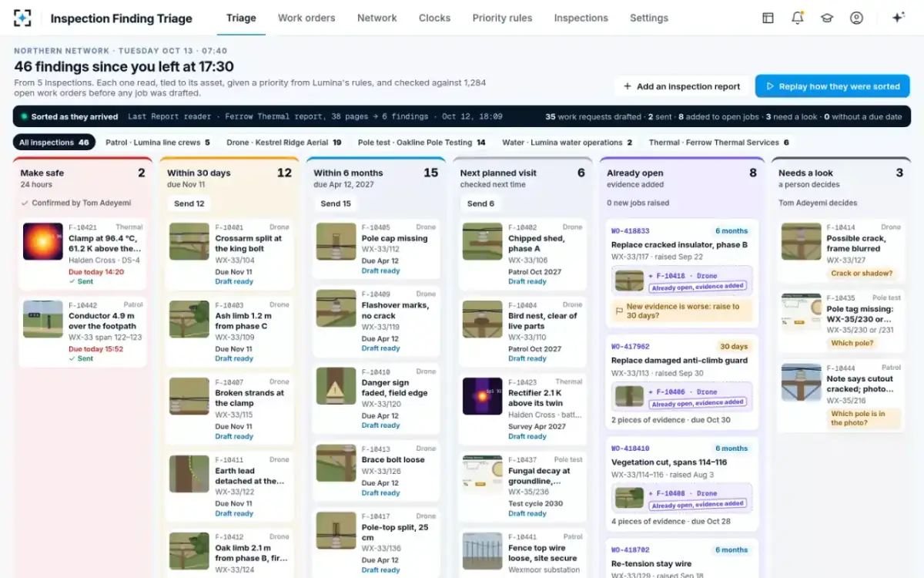Open work order WO-417962 link
This screenshot has height=578, width=924.
pyautogui.click(x=631, y=347)
